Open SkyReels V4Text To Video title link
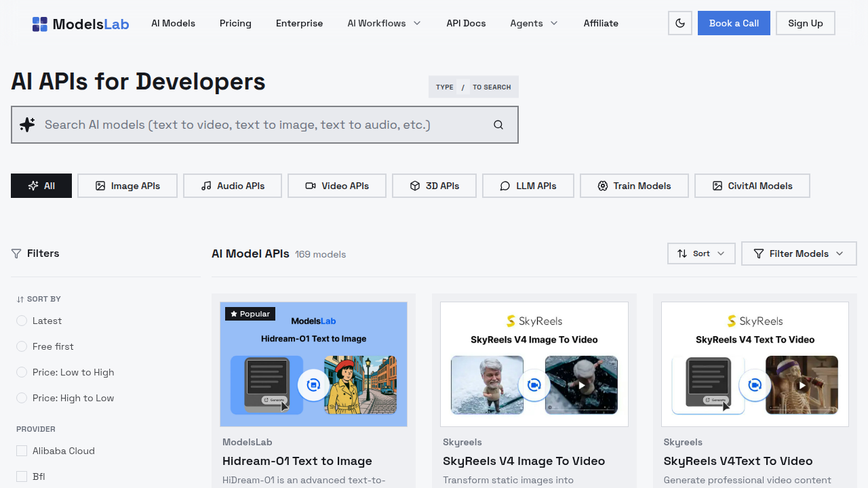 pos(738,461)
